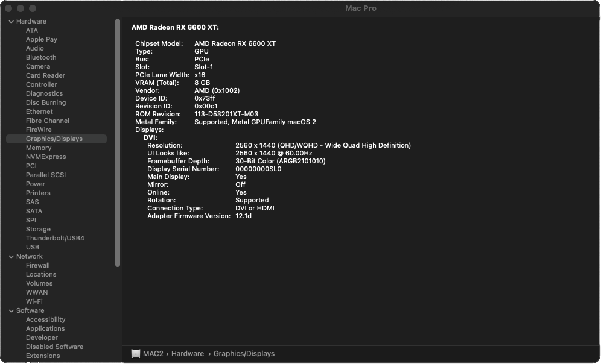Screen dimensions: 601x364
Task: Click the Device ID value 0x73ff
Action: click(x=205, y=98)
